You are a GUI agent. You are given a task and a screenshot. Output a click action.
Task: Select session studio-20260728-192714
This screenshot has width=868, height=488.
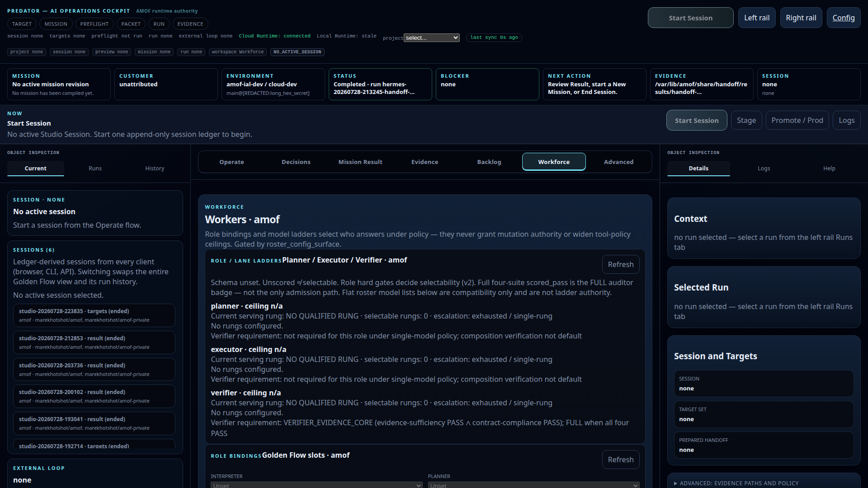point(94,445)
